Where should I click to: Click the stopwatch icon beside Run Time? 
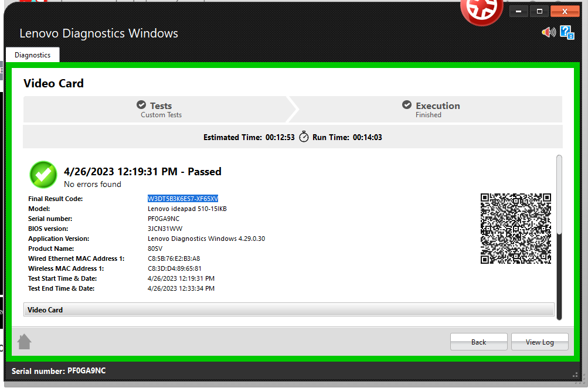pos(304,137)
